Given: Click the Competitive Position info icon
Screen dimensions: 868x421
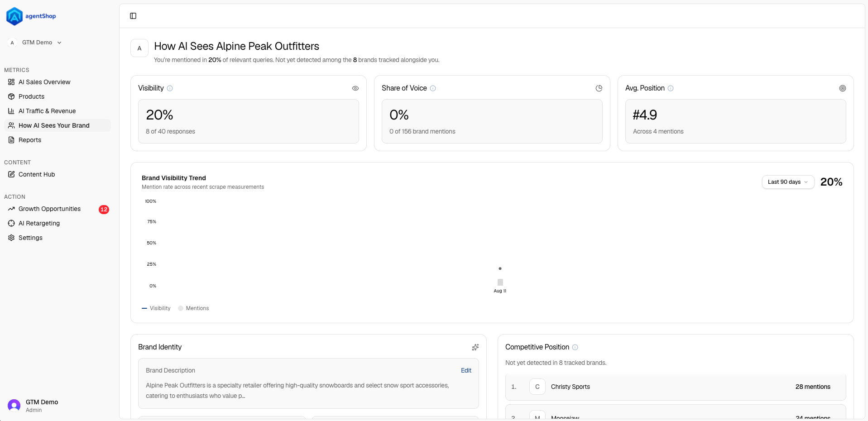Looking at the screenshot, I should coord(575,347).
